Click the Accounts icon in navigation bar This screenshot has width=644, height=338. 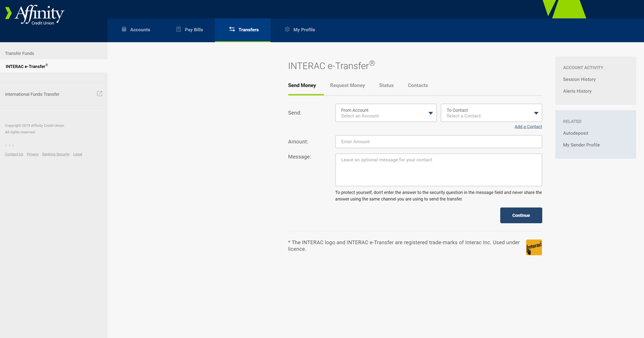[x=124, y=29]
